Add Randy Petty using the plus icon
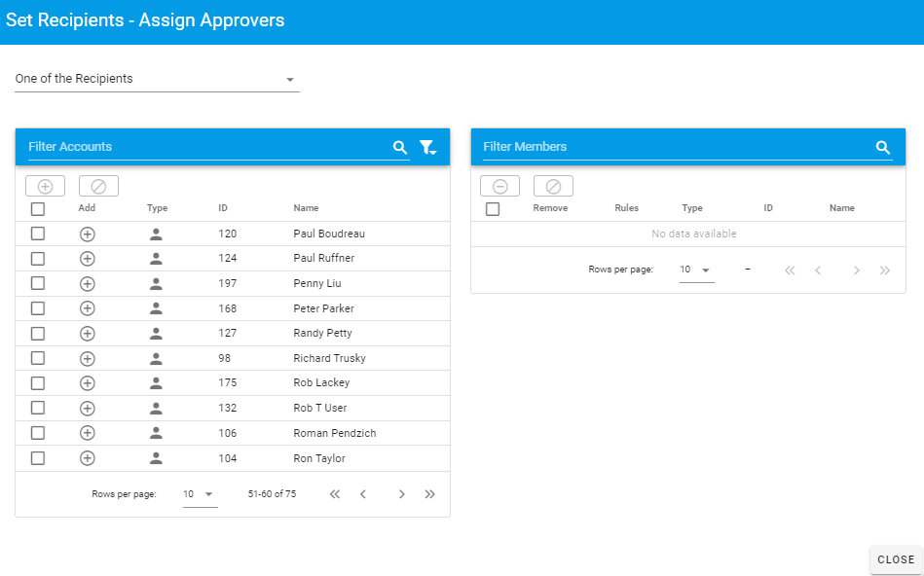924x576 pixels. pyautogui.click(x=87, y=334)
